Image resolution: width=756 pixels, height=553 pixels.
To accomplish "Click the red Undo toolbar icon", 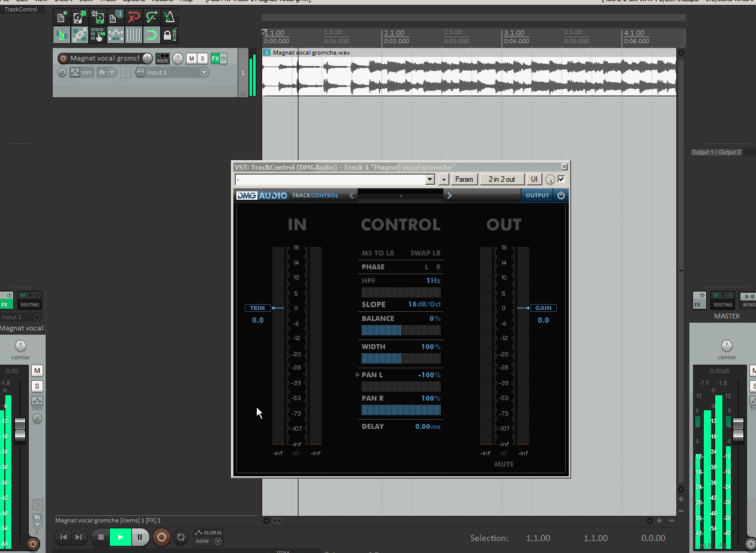I will click(134, 17).
